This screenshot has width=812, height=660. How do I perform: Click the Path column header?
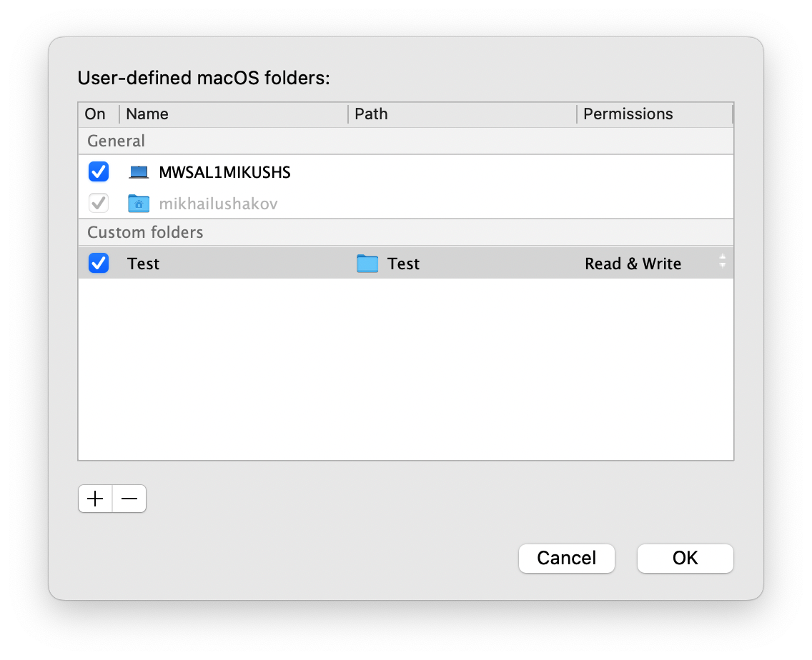click(x=371, y=114)
